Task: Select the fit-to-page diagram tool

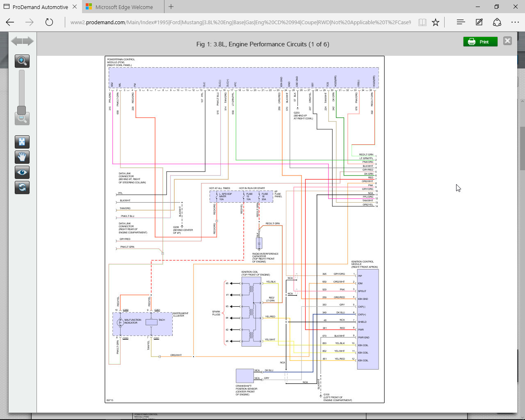Action: [22, 142]
